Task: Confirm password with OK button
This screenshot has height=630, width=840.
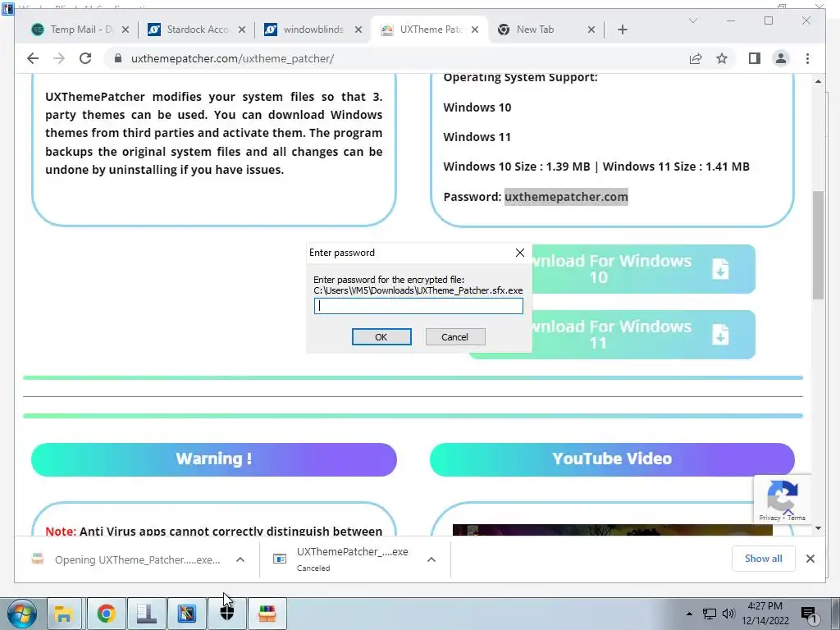Action: pyautogui.click(x=381, y=337)
